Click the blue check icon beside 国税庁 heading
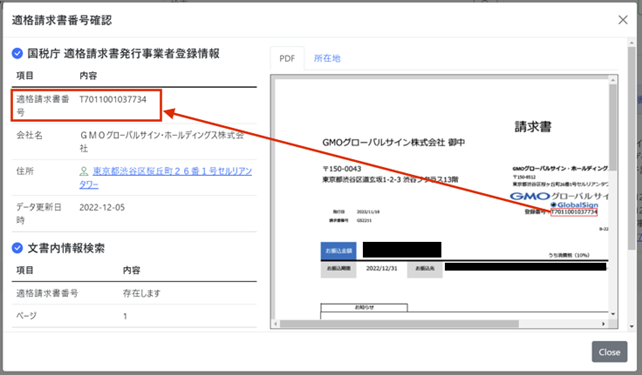The image size is (642, 375). (x=17, y=54)
